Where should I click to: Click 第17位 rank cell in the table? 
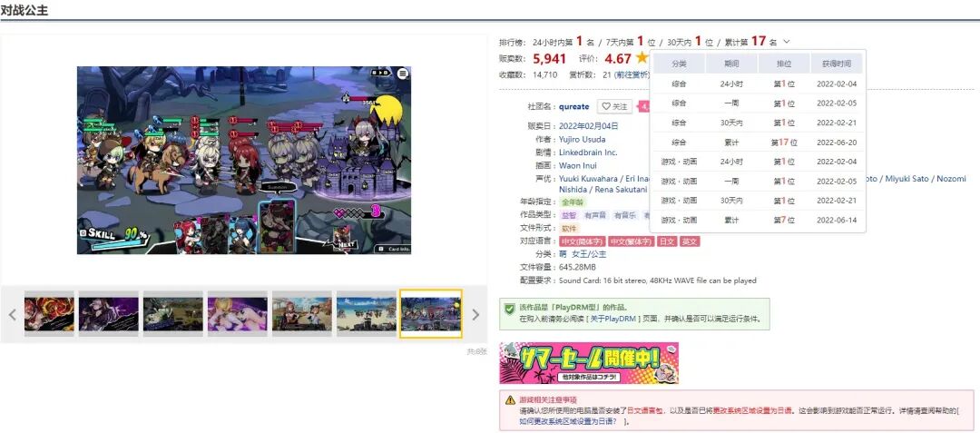(784, 143)
